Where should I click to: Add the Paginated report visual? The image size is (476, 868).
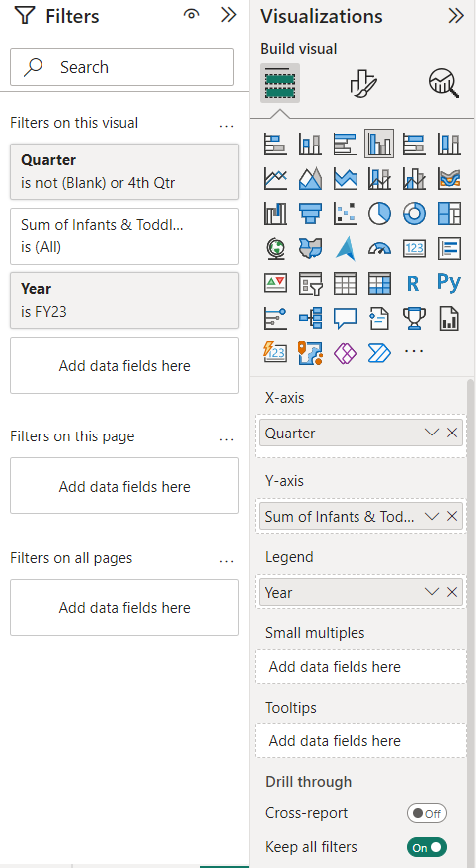pos(449,318)
